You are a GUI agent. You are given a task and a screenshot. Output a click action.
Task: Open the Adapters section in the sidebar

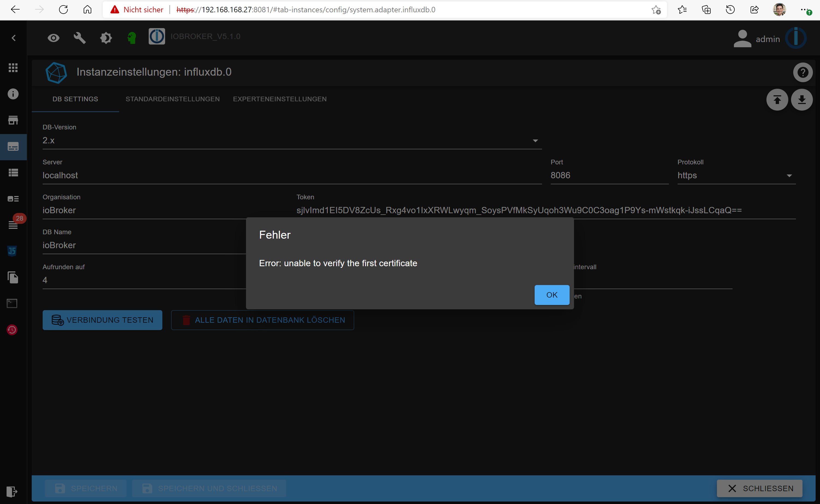(13, 120)
